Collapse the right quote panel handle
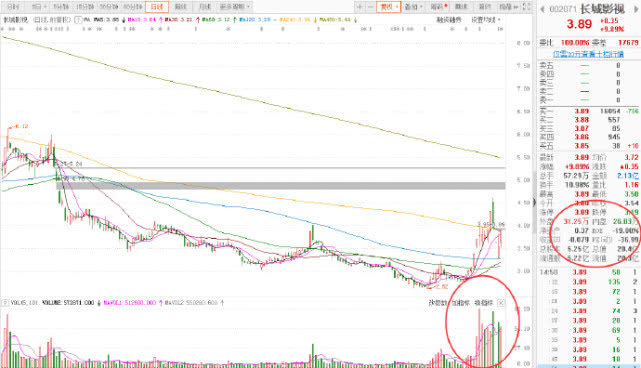Screen dimensions: 641x368 [x=533, y=202]
